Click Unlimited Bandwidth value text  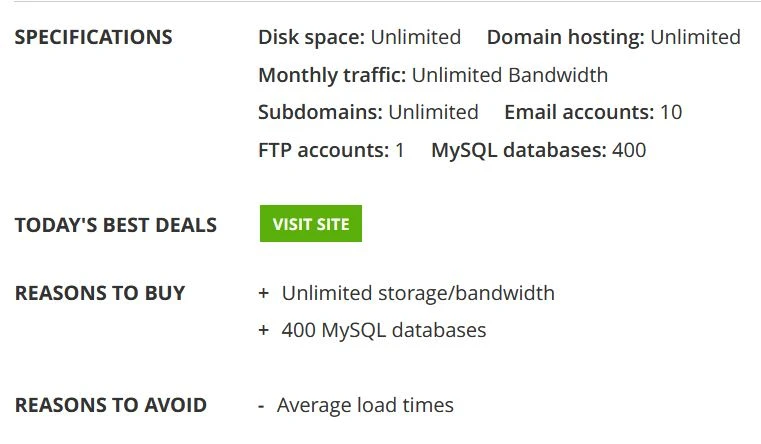point(510,75)
